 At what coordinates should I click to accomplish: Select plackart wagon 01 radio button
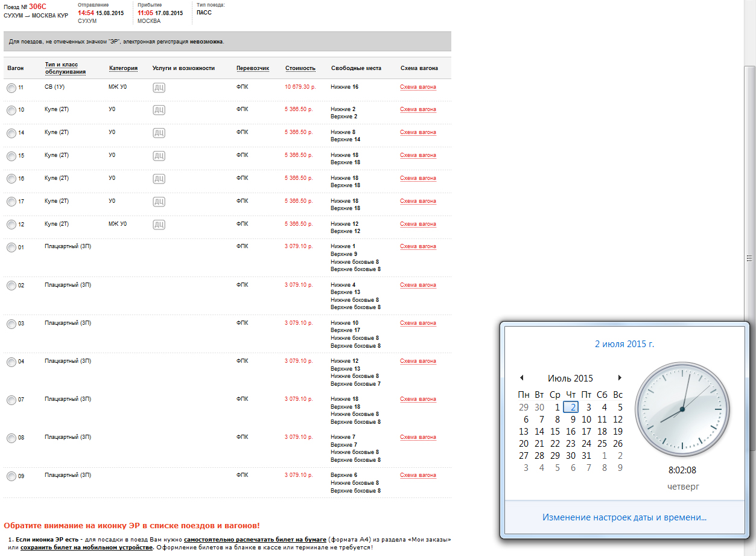click(11, 248)
